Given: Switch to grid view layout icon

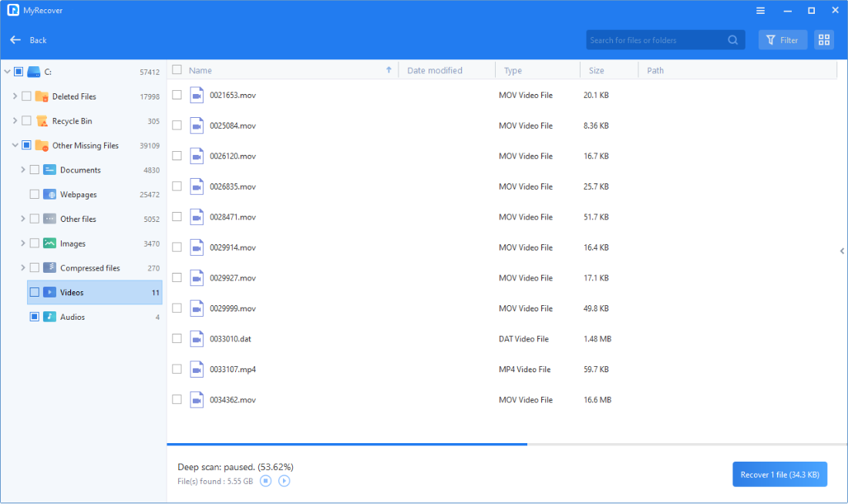Looking at the screenshot, I should (x=823, y=40).
